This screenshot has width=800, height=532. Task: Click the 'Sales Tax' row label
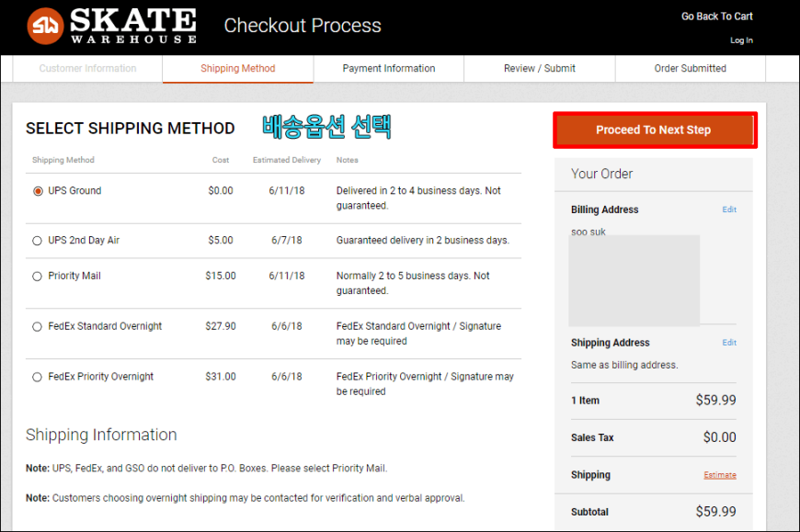click(x=592, y=437)
